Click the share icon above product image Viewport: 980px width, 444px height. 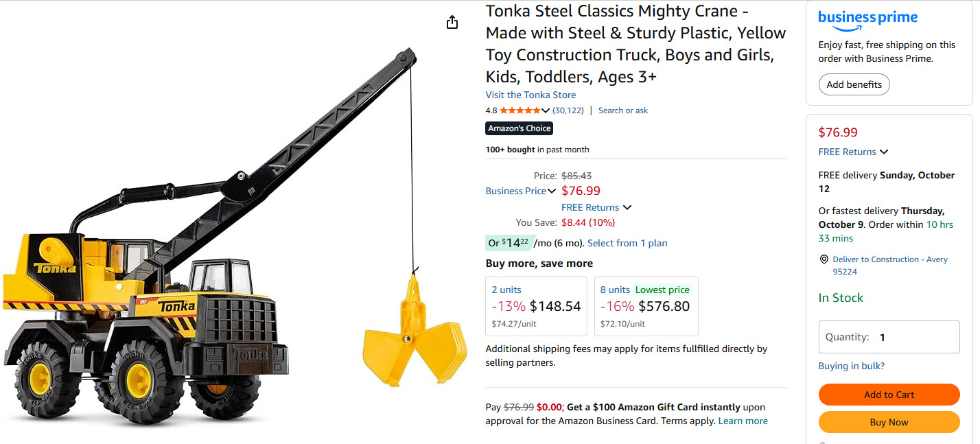click(x=452, y=23)
